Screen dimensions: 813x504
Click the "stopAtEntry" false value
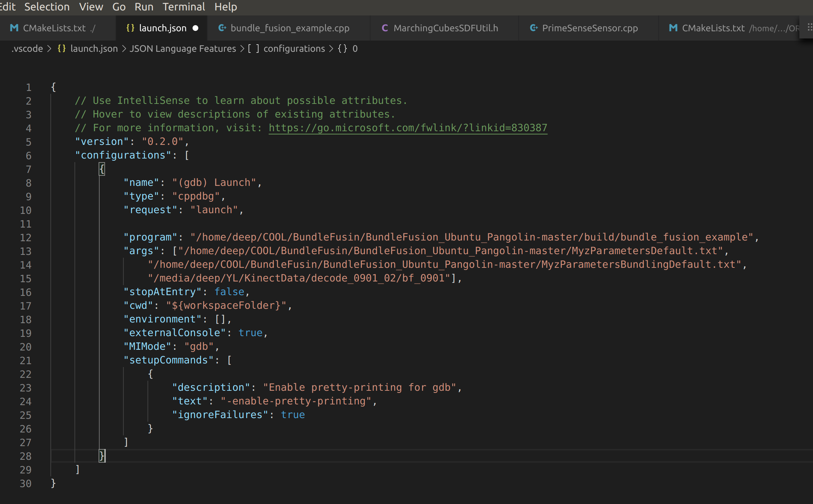pos(229,292)
